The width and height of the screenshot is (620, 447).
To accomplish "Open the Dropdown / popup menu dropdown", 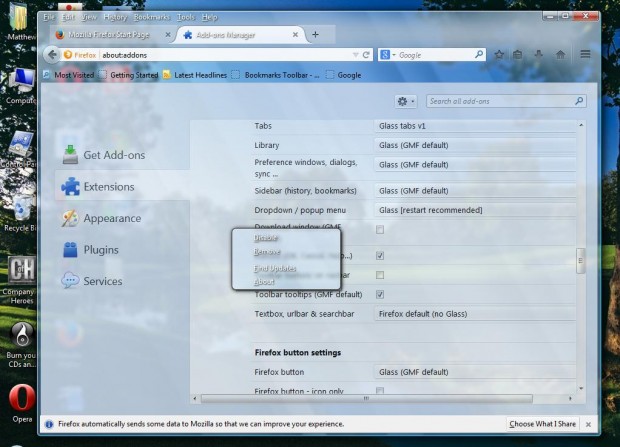I will pyautogui.click(x=475, y=210).
